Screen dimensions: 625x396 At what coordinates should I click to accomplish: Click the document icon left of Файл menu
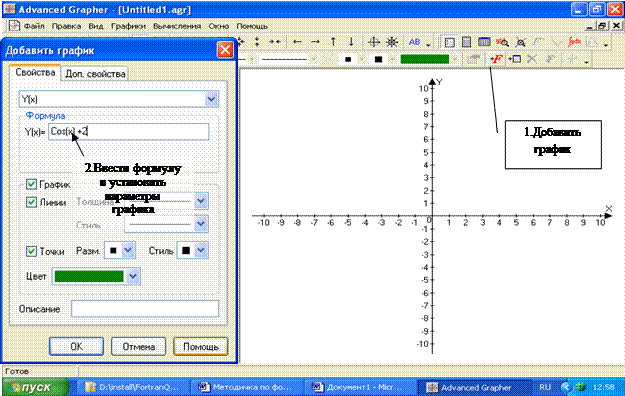click(x=14, y=26)
